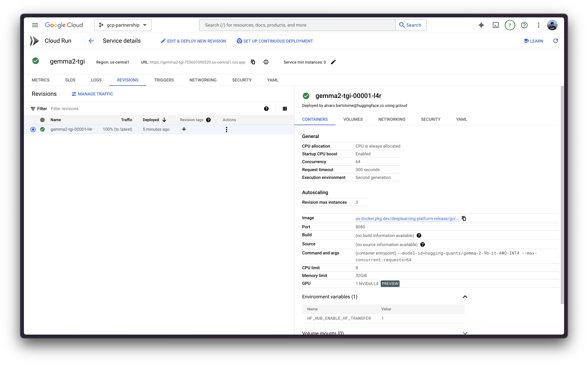Collapse the Environment variables section

(x=465, y=297)
